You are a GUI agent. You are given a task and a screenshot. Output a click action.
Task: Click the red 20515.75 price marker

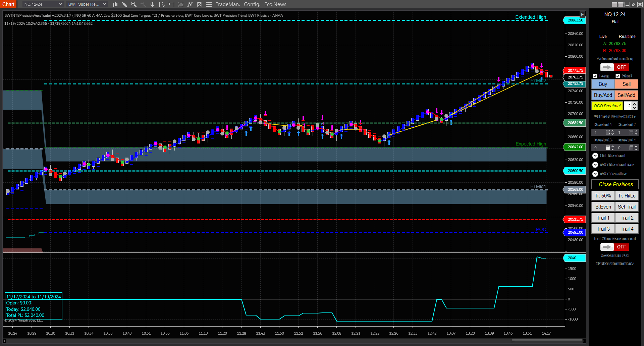pyautogui.click(x=575, y=219)
